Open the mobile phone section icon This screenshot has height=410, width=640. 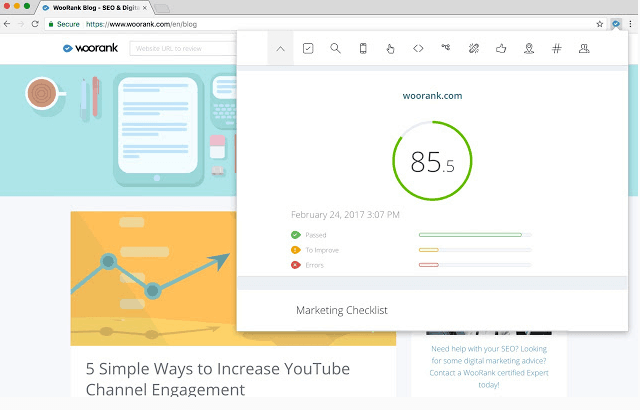(363, 49)
